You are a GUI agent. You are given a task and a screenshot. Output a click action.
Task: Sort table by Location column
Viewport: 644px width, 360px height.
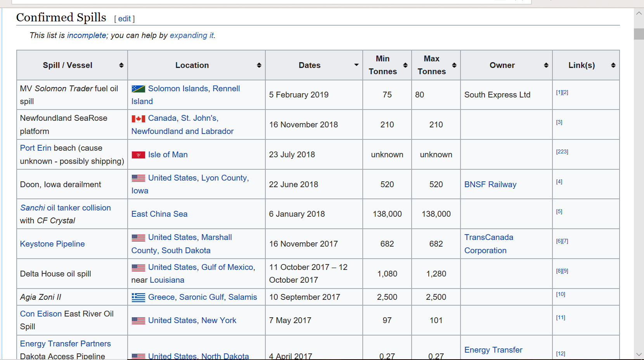(x=259, y=65)
